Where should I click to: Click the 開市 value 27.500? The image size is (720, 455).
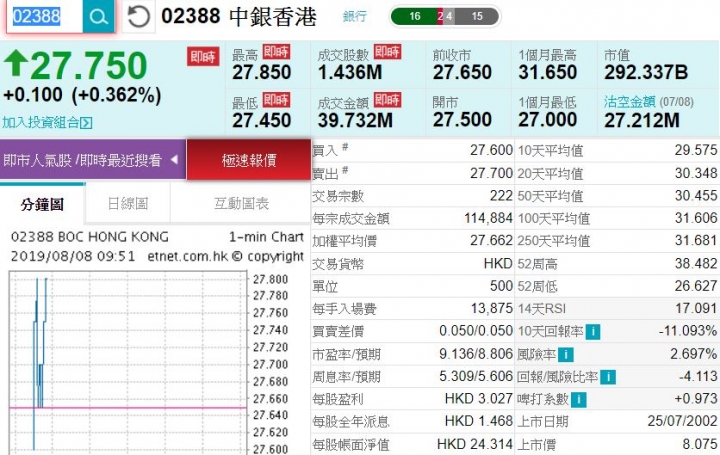point(462,120)
